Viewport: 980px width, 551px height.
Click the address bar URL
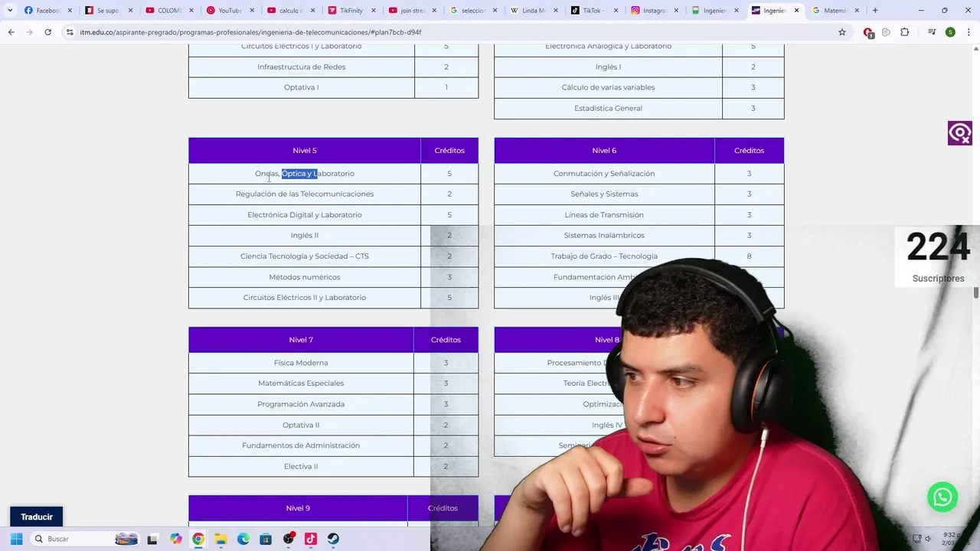(x=250, y=32)
